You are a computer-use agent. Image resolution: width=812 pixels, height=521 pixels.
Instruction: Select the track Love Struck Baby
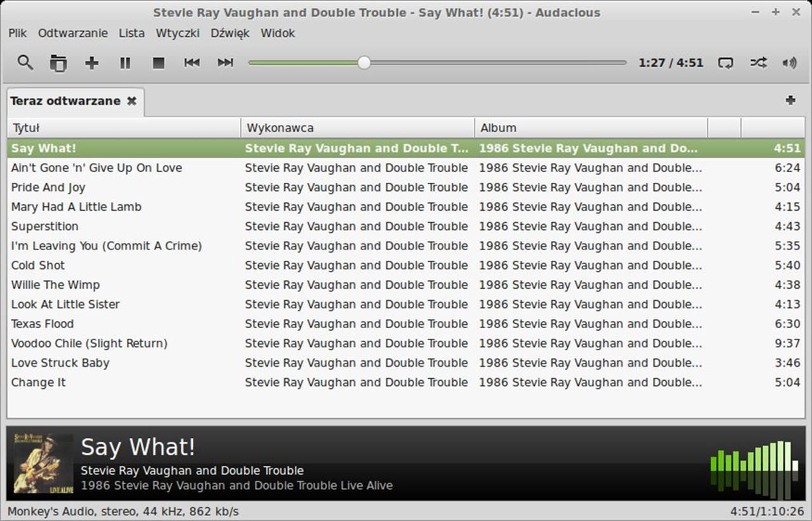pos(406,363)
